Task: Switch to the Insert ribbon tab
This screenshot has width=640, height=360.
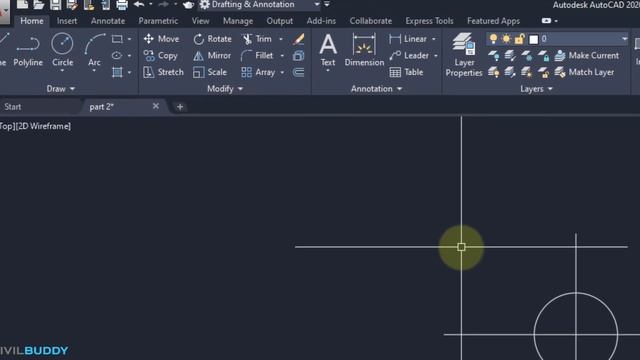Action: tap(67, 21)
